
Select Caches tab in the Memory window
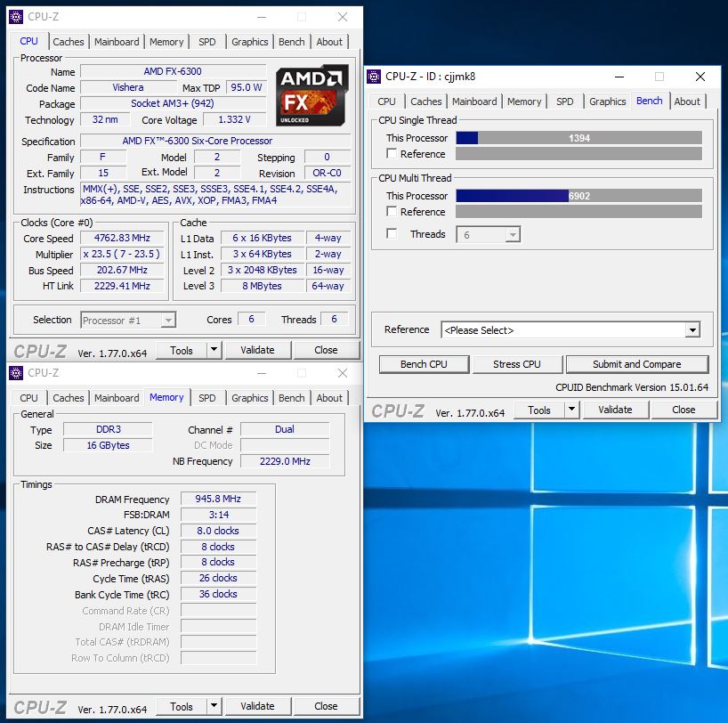69,398
